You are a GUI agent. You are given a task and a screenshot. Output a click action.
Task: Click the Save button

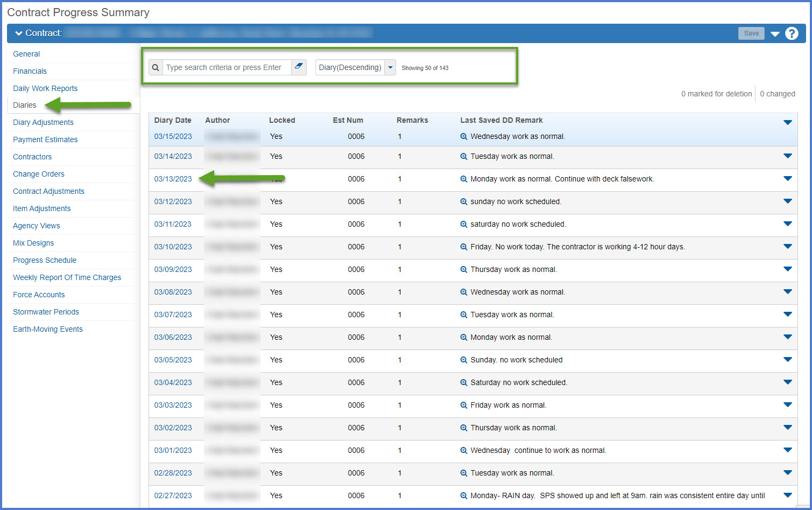[x=751, y=33]
